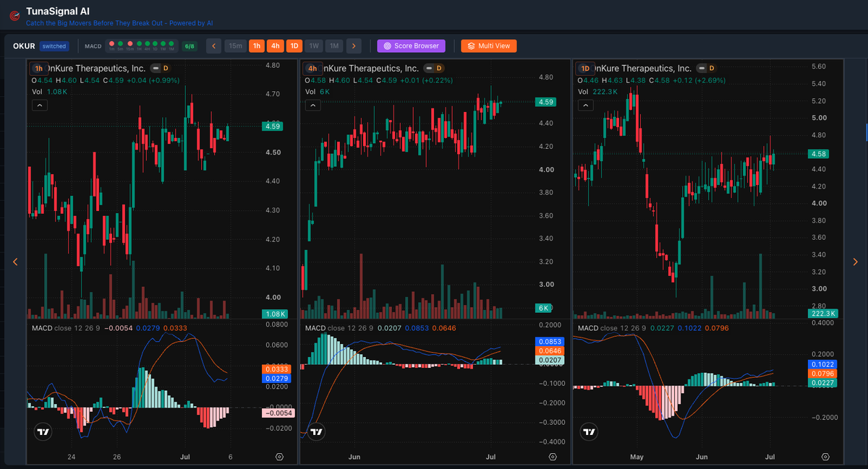Click the grey pill toggle in 4h chart title
The height and width of the screenshot is (469, 868).
pyautogui.click(x=427, y=68)
